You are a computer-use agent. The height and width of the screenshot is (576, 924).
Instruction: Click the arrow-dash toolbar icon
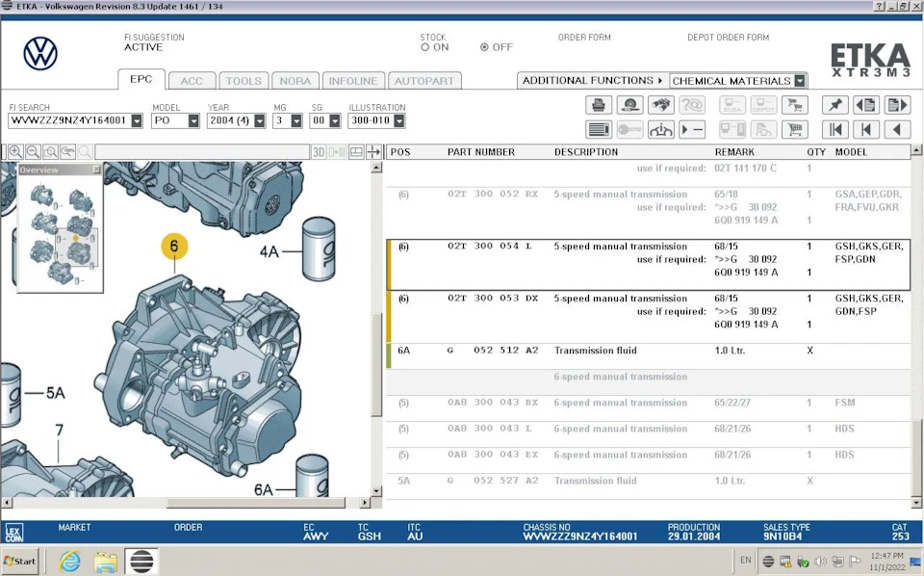(x=692, y=129)
